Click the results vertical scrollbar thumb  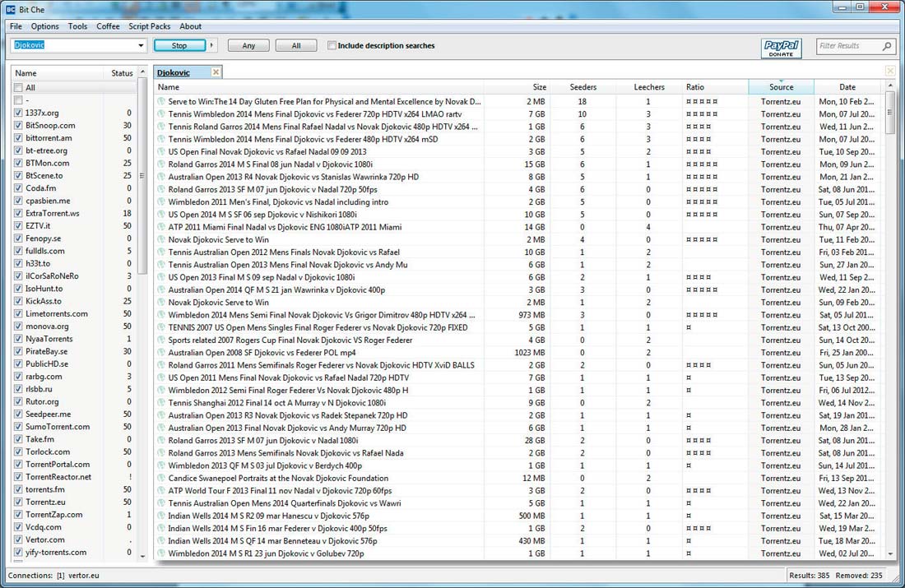890,113
